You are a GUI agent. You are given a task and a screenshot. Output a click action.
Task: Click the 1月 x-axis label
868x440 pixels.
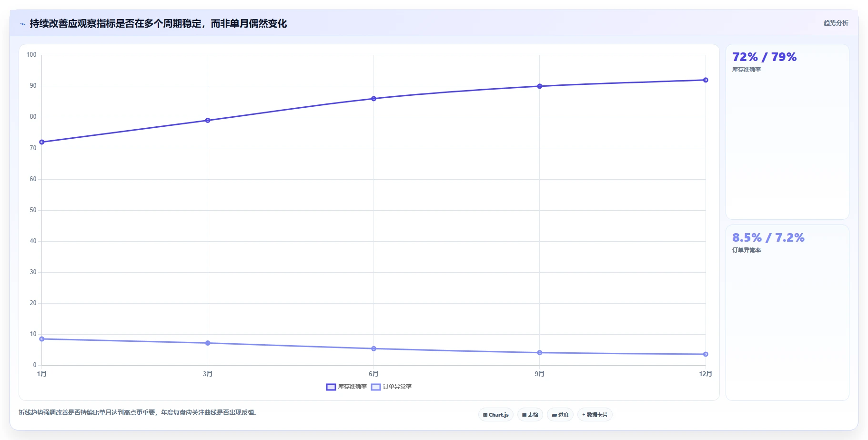42,374
